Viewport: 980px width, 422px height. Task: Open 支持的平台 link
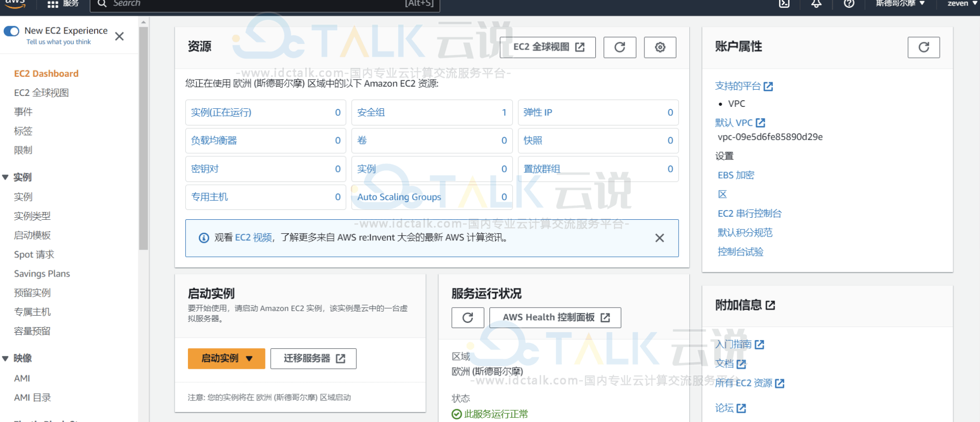click(744, 86)
